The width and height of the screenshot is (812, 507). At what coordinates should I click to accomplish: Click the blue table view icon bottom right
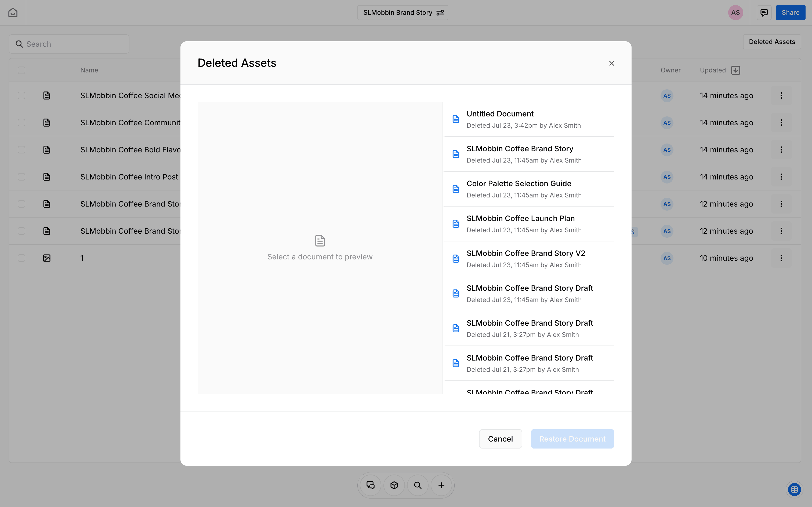click(794, 490)
